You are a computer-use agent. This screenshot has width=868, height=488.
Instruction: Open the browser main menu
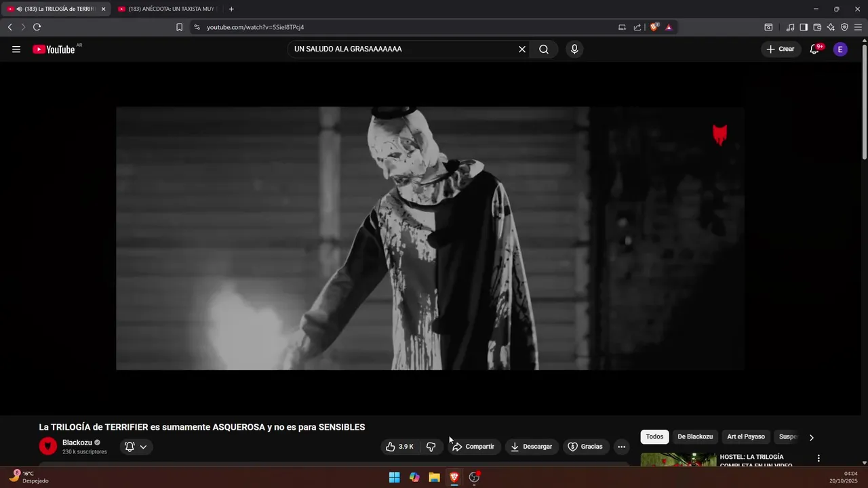coord(858,27)
